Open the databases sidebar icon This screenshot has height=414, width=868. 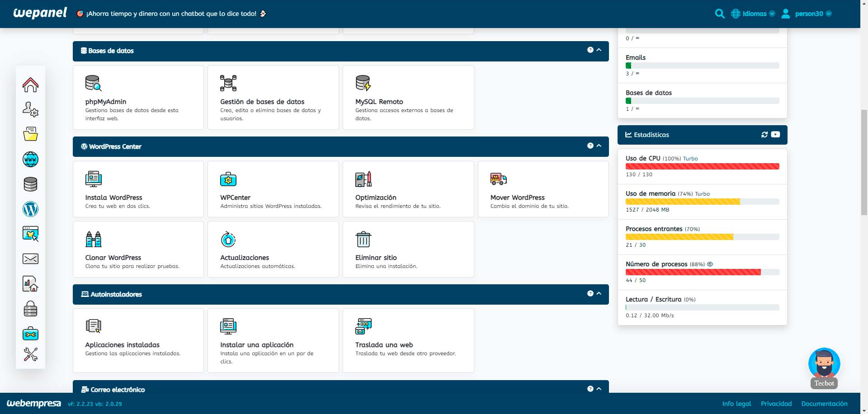point(30,184)
